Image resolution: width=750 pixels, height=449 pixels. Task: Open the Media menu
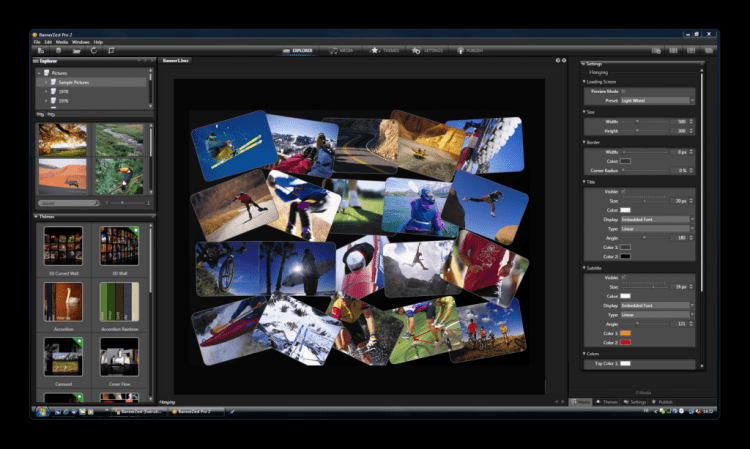[x=62, y=42]
